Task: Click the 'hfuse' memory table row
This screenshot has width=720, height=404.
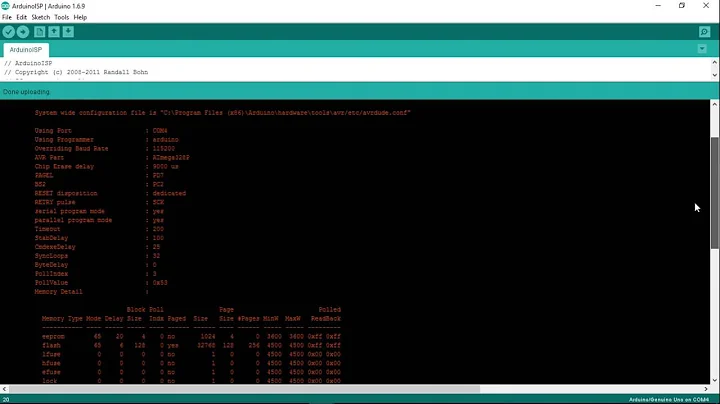Action: (191, 363)
